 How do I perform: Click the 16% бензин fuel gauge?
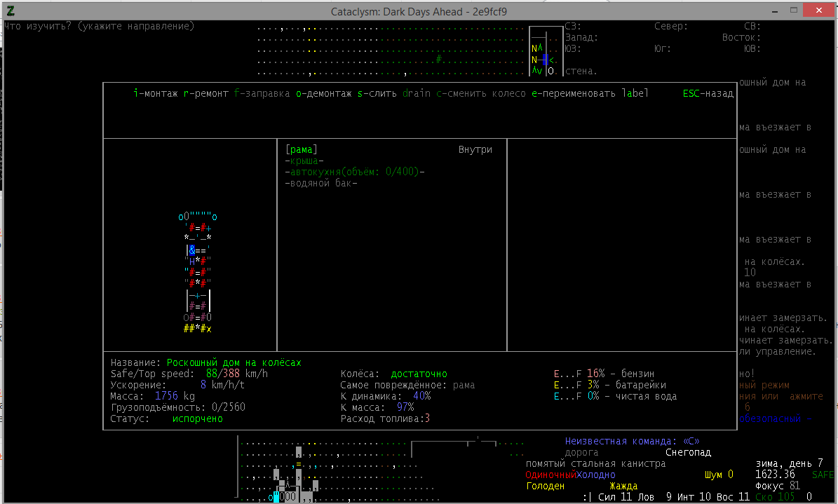pos(604,374)
